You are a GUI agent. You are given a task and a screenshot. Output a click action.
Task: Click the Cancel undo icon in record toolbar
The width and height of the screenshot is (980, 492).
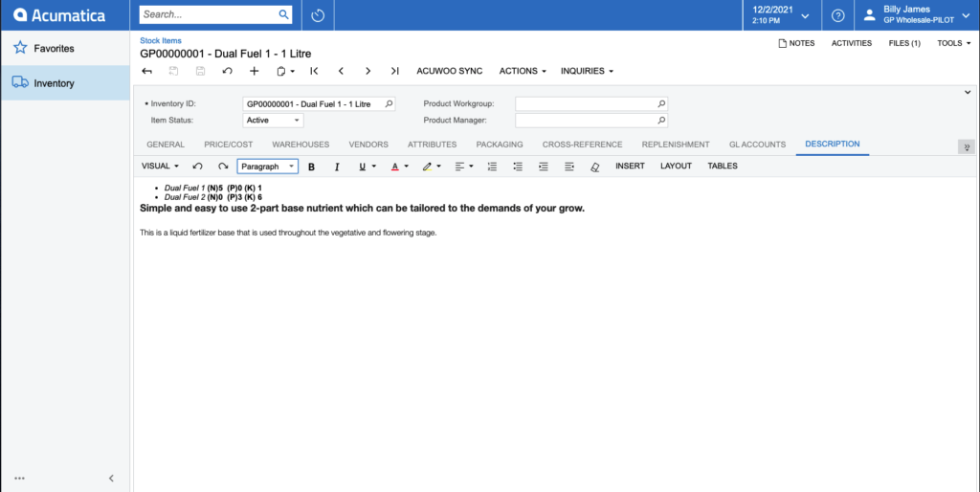coord(228,71)
